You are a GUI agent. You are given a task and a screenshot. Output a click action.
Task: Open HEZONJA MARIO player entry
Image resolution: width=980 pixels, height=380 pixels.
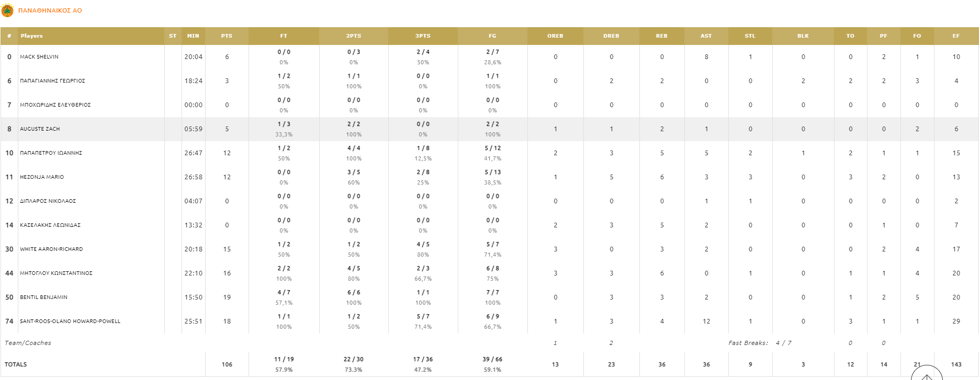tap(42, 177)
